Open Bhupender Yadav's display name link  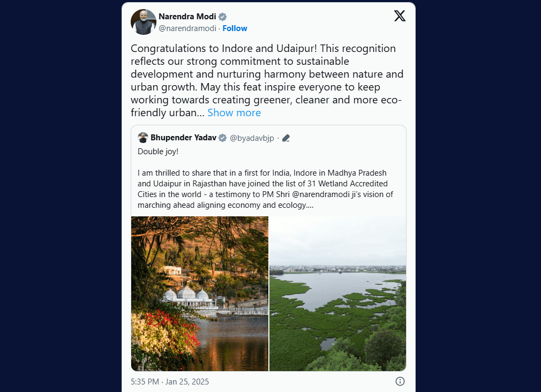point(183,138)
